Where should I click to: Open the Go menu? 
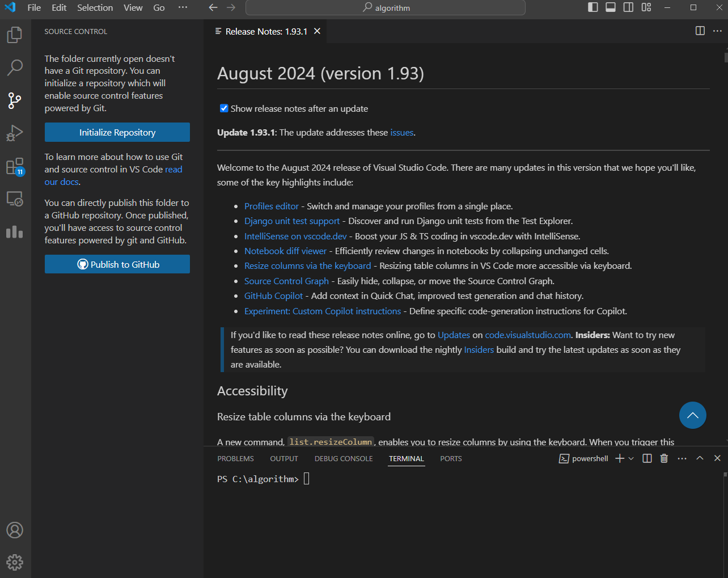tap(159, 7)
